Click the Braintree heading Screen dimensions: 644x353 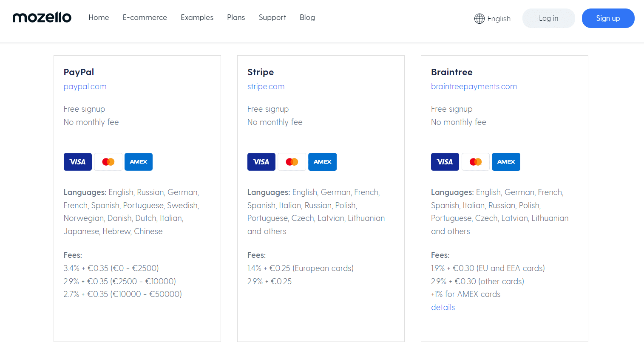pos(452,72)
